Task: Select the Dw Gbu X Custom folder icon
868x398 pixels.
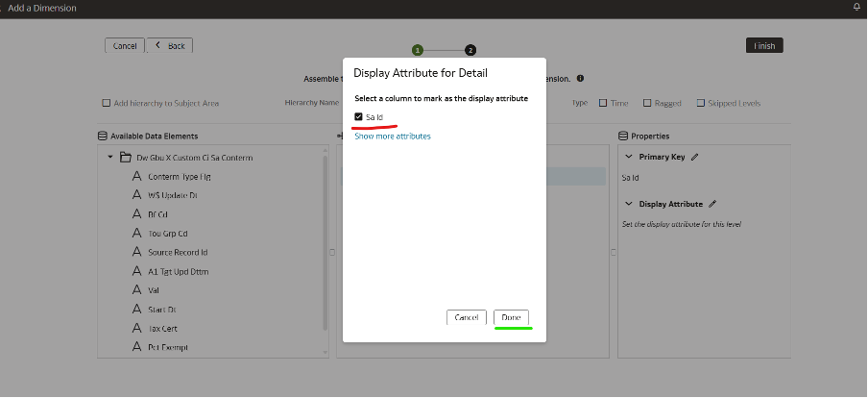Action: pos(126,157)
